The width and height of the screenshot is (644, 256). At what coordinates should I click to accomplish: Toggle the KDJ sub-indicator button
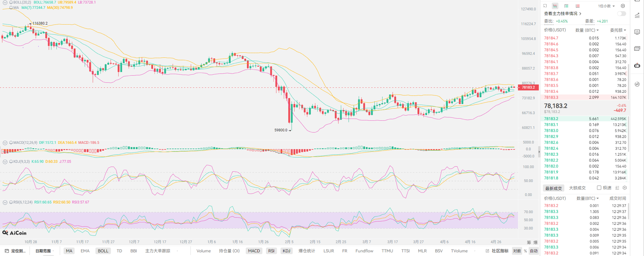click(x=287, y=251)
